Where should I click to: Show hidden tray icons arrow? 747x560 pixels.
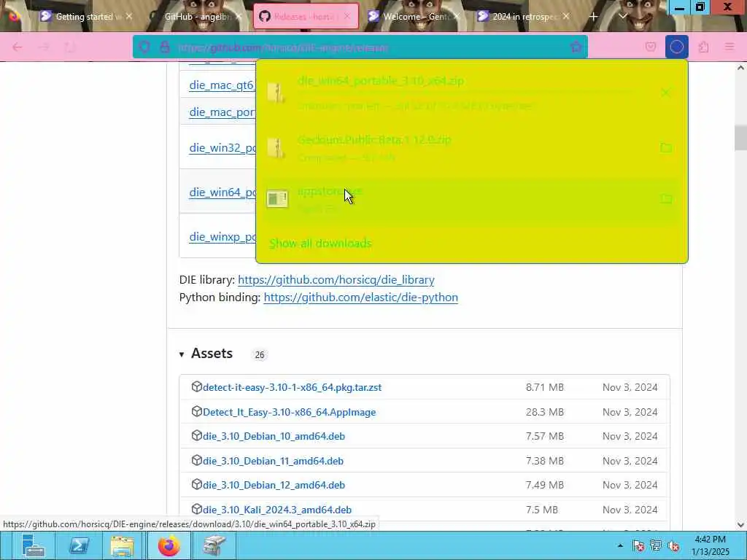[x=620, y=545]
